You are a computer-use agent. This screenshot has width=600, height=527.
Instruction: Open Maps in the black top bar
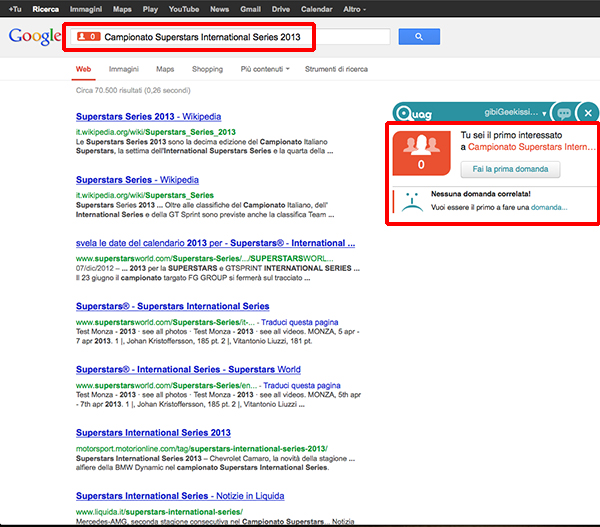pos(122,9)
